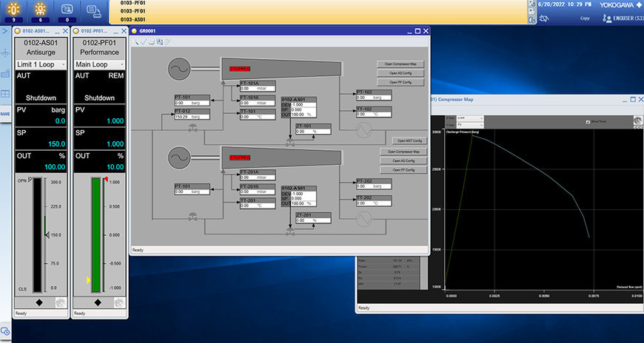Expand the Main Loop dropdown
The height and width of the screenshot is (343, 644).
coord(121,64)
